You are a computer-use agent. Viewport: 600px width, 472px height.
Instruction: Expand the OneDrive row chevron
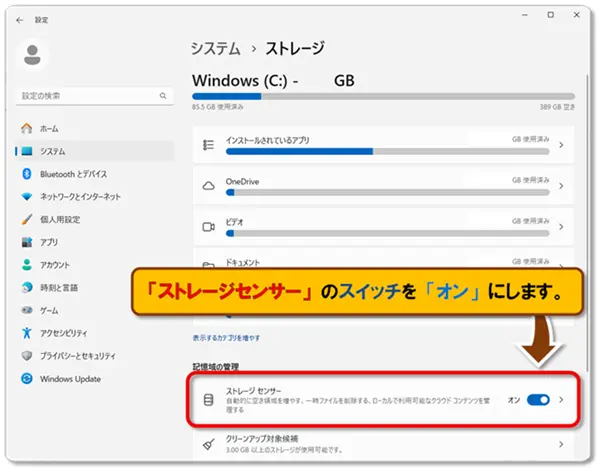click(x=561, y=186)
